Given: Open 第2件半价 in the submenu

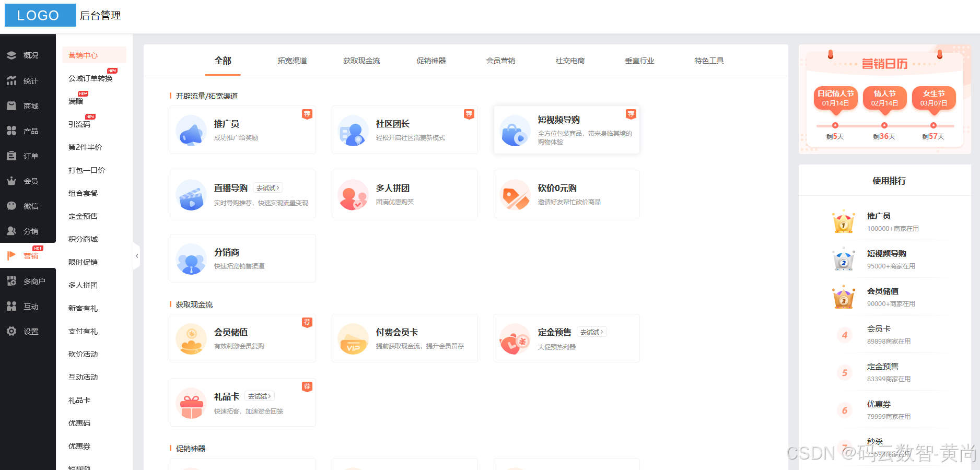Looking at the screenshot, I should click(85, 147).
